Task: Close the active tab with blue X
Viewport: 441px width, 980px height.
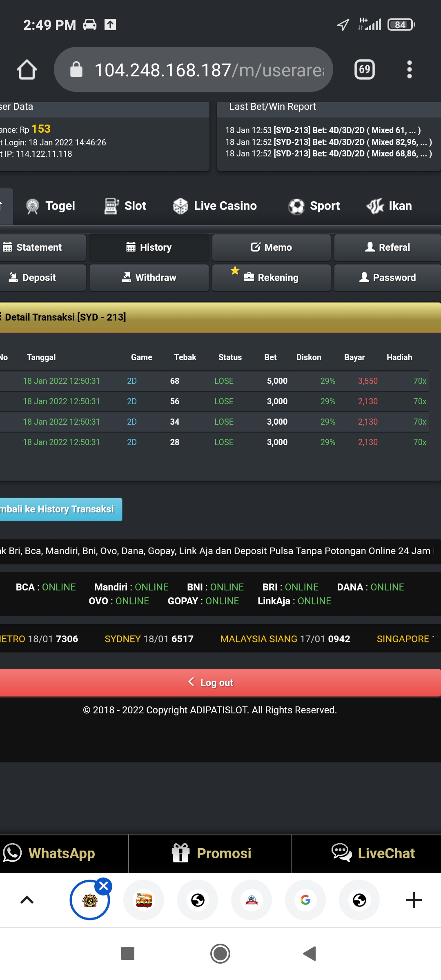Action: 104,886
